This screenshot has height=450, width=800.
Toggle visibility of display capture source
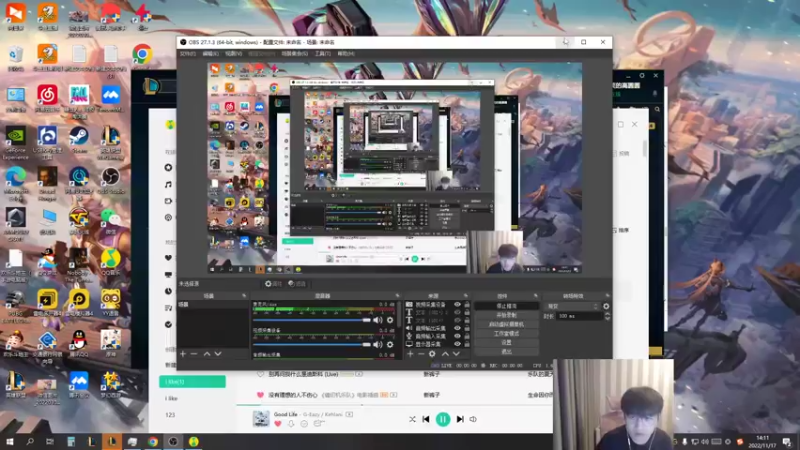click(x=457, y=344)
